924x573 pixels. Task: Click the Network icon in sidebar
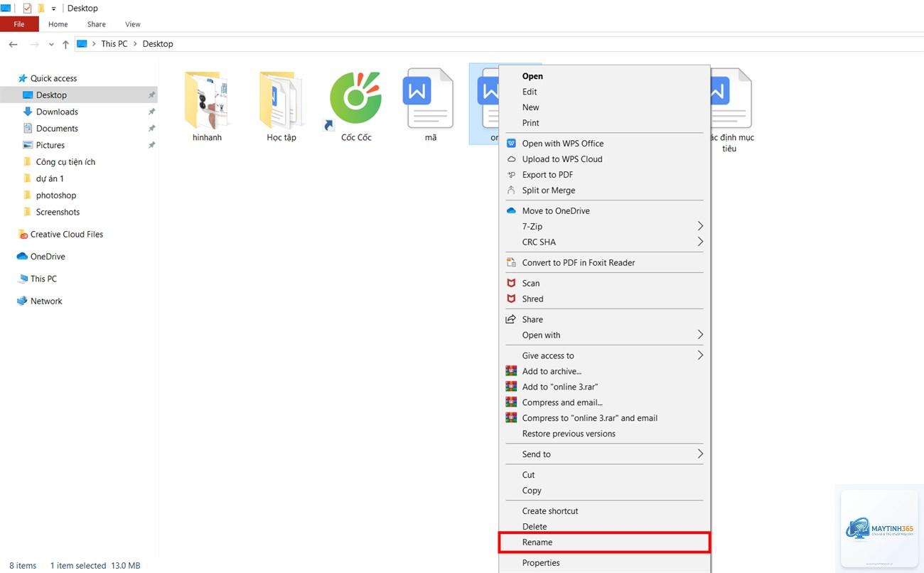[23, 301]
